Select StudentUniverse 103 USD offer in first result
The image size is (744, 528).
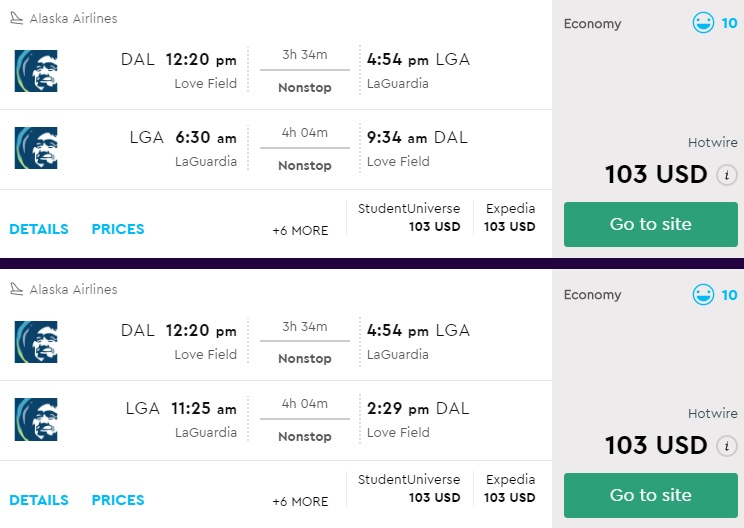point(410,218)
